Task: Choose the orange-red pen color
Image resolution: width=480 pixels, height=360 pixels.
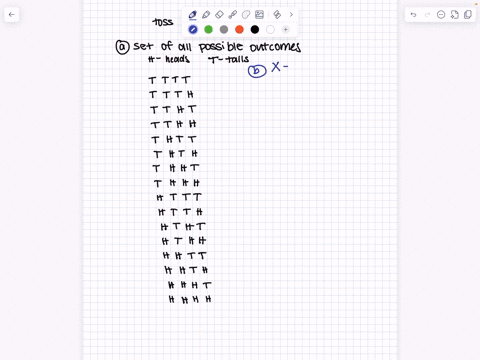Action: 239,30
